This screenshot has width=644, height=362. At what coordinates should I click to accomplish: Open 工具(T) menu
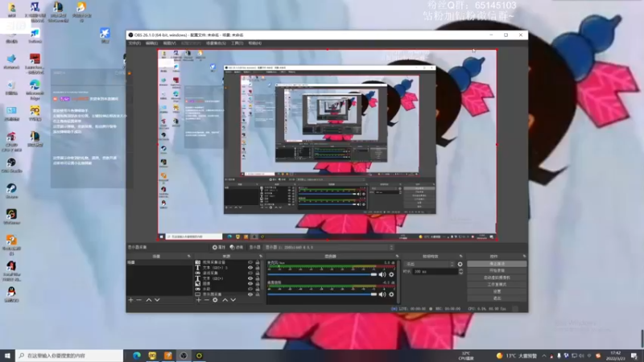tap(237, 43)
